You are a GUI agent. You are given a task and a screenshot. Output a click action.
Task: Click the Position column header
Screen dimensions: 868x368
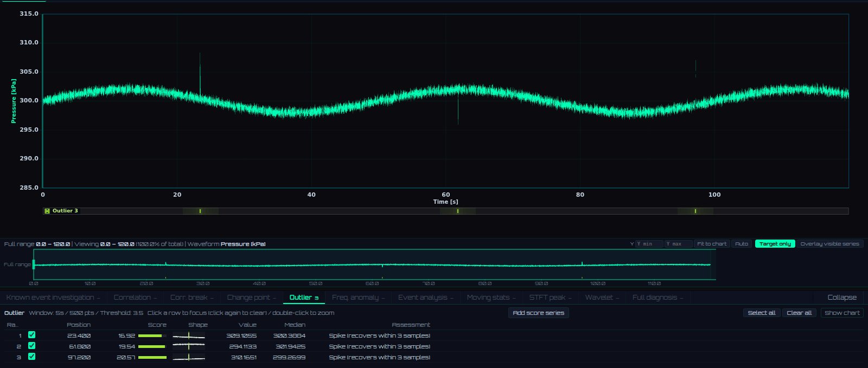[x=79, y=325]
